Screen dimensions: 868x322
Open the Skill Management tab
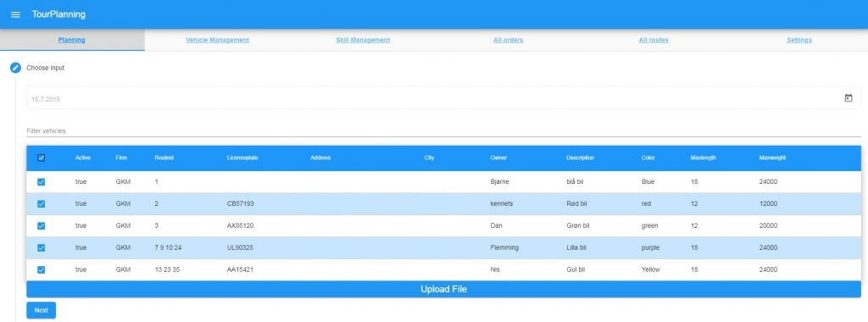363,40
